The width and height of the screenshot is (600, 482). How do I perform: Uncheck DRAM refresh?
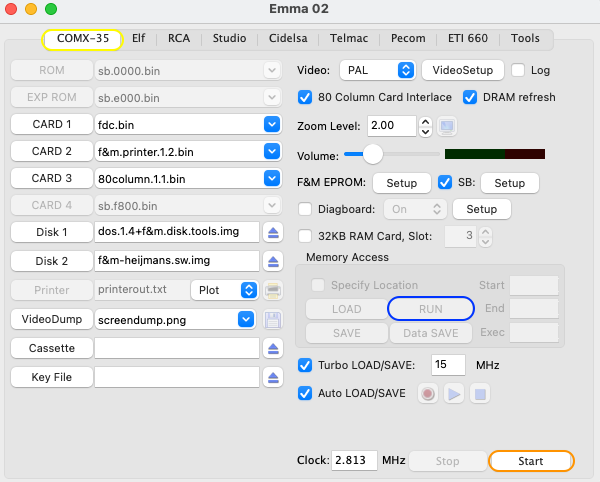click(x=470, y=97)
